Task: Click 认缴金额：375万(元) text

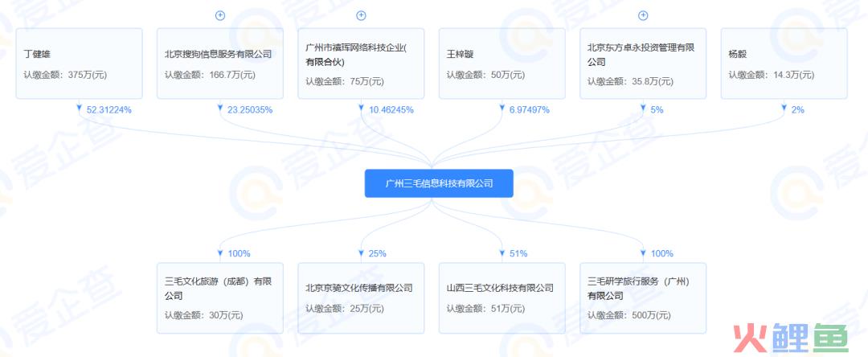Action: [65, 75]
